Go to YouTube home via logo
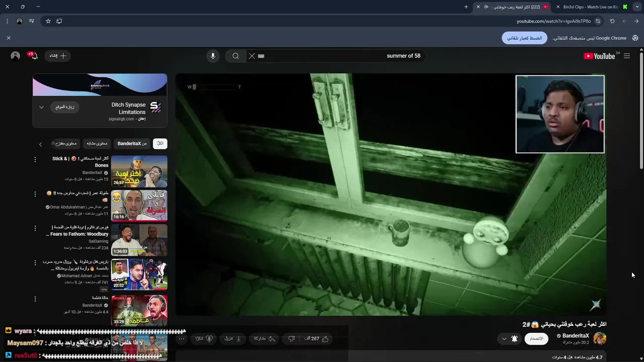Screen dimensions: 644x362 [x=599, y=56]
